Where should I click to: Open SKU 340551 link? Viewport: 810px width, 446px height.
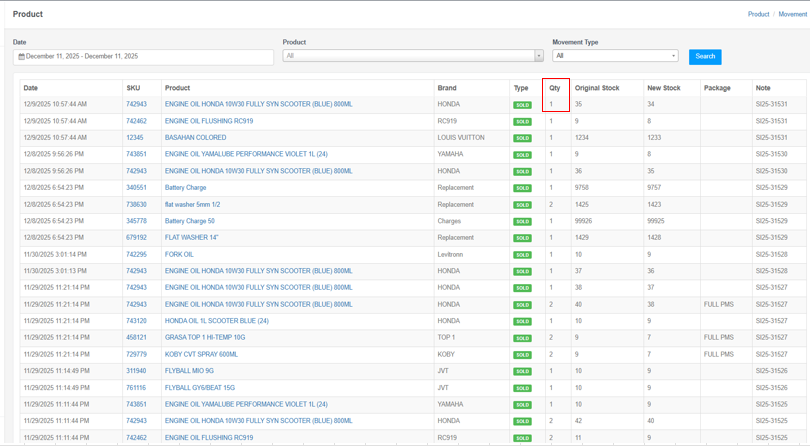click(x=136, y=188)
